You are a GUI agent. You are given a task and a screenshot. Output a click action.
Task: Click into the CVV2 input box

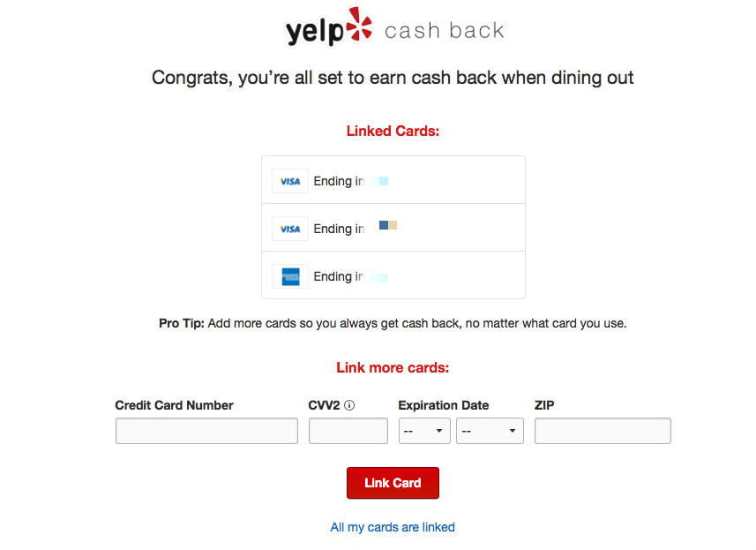348,431
